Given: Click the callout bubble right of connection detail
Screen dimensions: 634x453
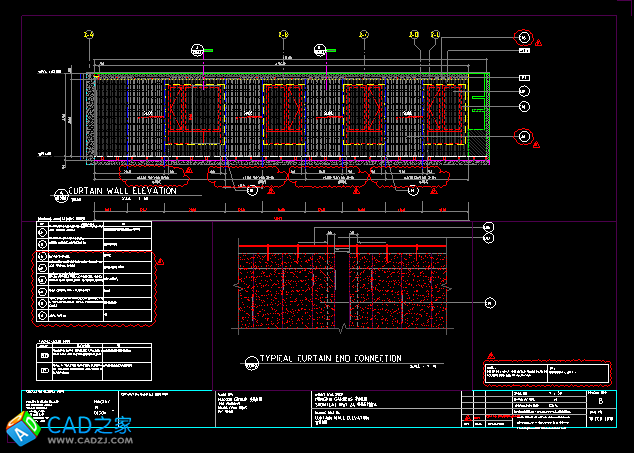Looking at the screenshot, I should (490, 302).
